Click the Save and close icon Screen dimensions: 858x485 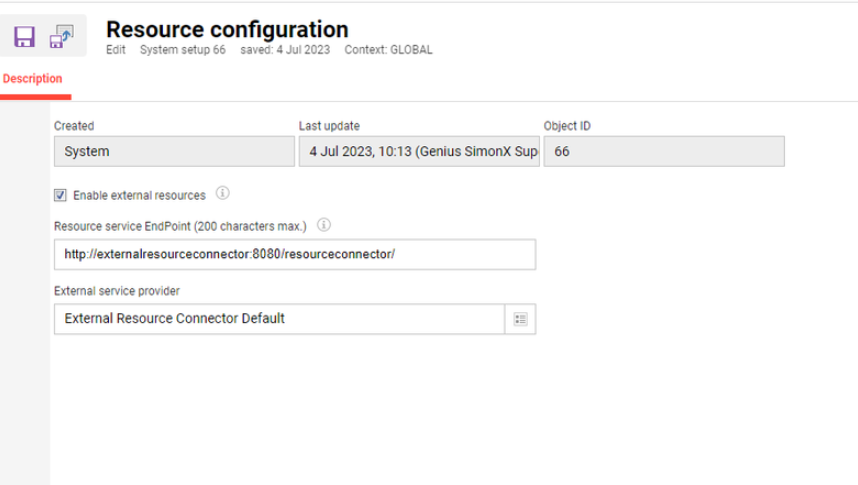click(x=62, y=37)
